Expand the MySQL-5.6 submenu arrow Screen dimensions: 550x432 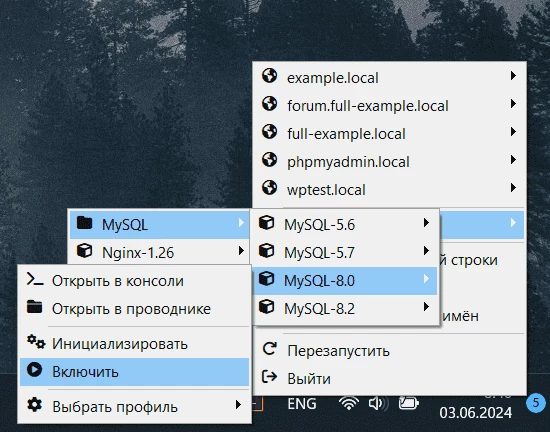[426, 223]
